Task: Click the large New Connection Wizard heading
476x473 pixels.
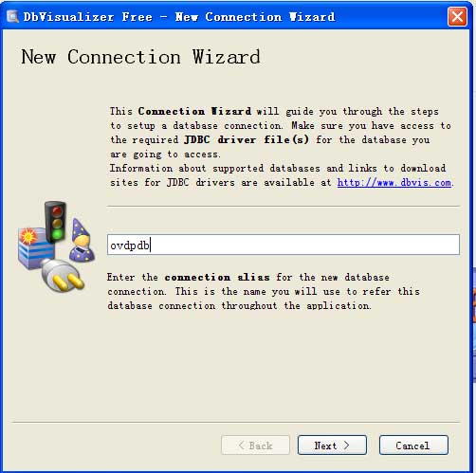Action: pos(140,57)
